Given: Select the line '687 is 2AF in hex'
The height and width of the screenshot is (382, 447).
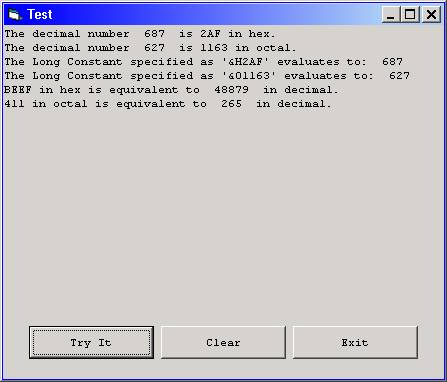Looking at the screenshot, I should click(140, 34).
